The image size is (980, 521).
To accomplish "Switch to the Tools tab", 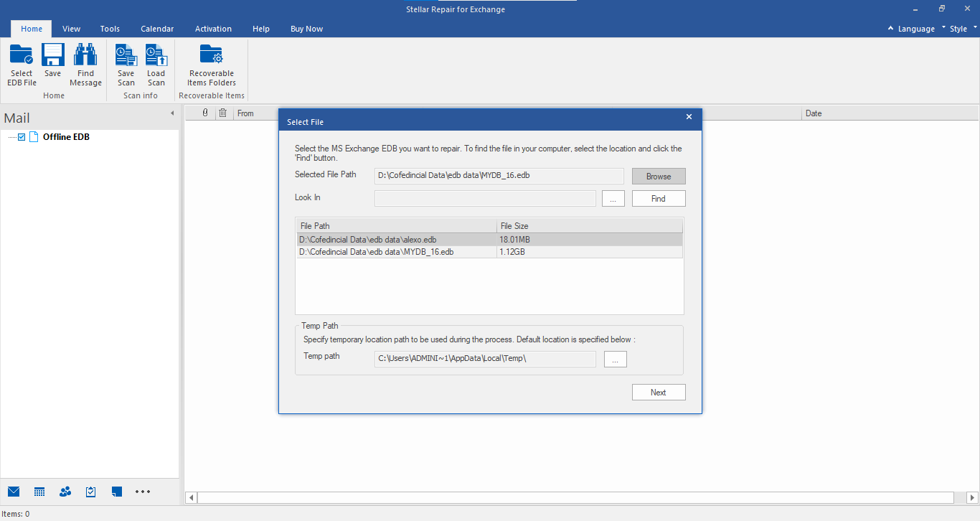I will pyautogui.click(x=110, y=29).
